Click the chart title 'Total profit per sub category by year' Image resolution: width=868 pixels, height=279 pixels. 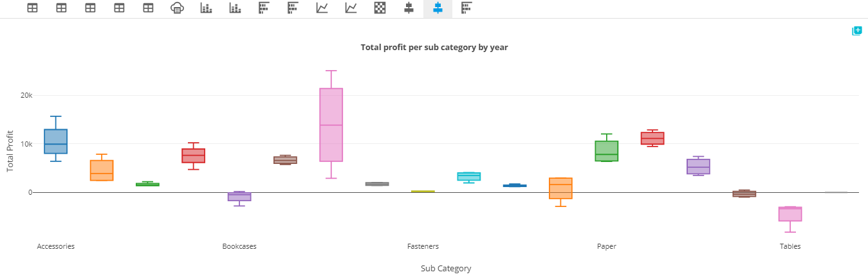coord(434,48)
